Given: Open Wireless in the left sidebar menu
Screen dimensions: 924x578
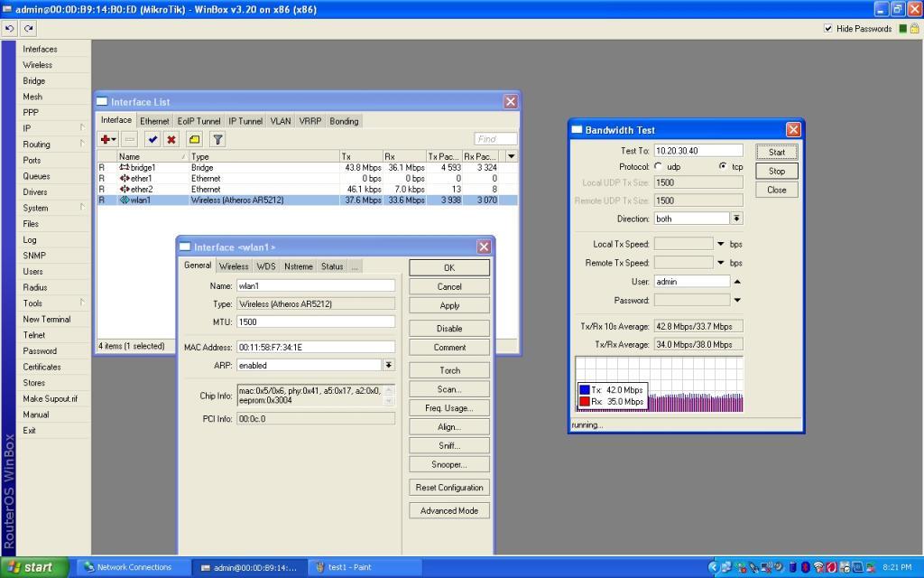Looking at the screenshot, I should [x=38, y=65].
